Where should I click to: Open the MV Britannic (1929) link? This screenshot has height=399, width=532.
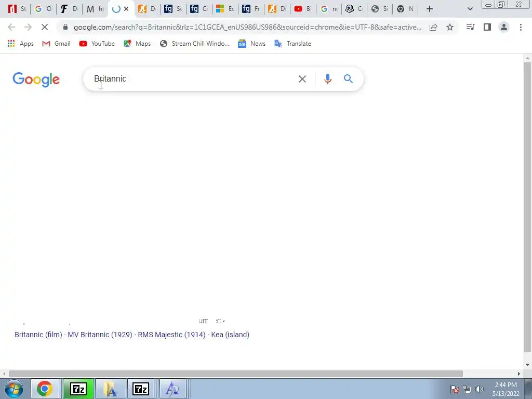pos(100,335)
